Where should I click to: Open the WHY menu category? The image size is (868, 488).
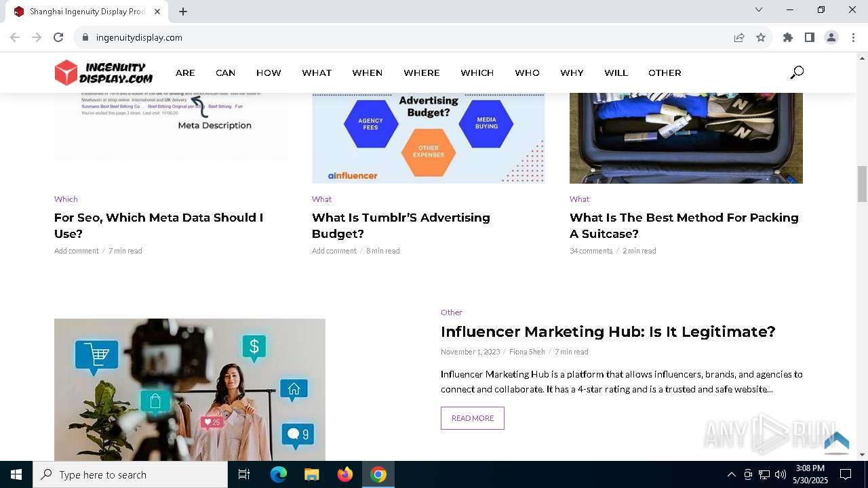pos(572,73)
